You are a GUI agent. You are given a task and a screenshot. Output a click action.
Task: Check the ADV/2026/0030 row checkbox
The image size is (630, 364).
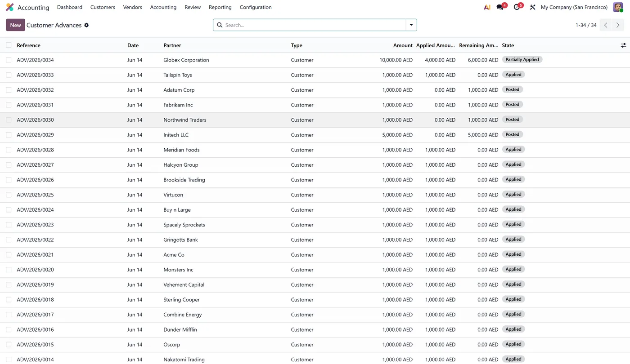[x=9, y=120]
